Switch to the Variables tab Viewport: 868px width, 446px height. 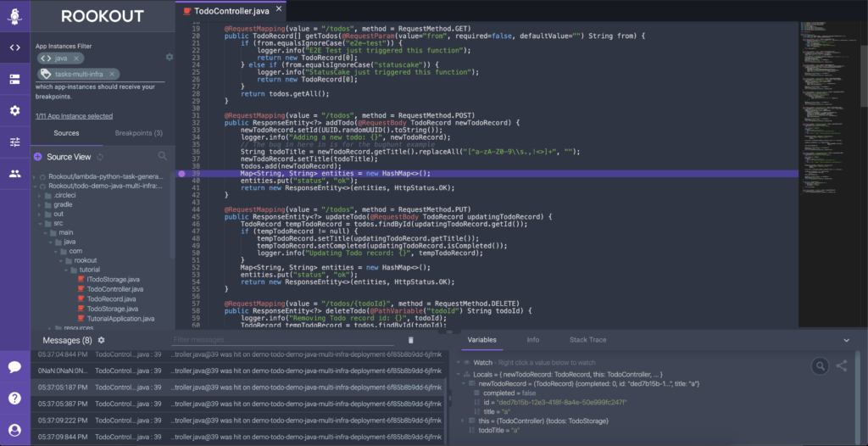(481, 340)
